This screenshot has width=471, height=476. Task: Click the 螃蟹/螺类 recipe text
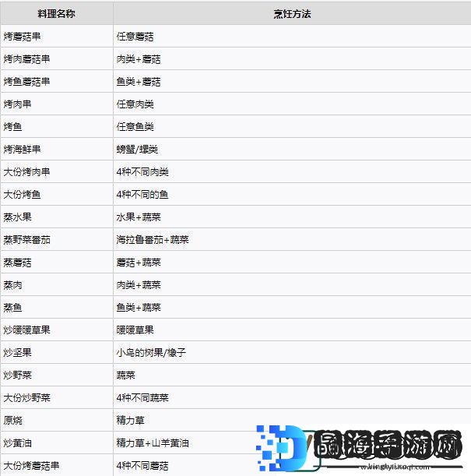(137, 150)
